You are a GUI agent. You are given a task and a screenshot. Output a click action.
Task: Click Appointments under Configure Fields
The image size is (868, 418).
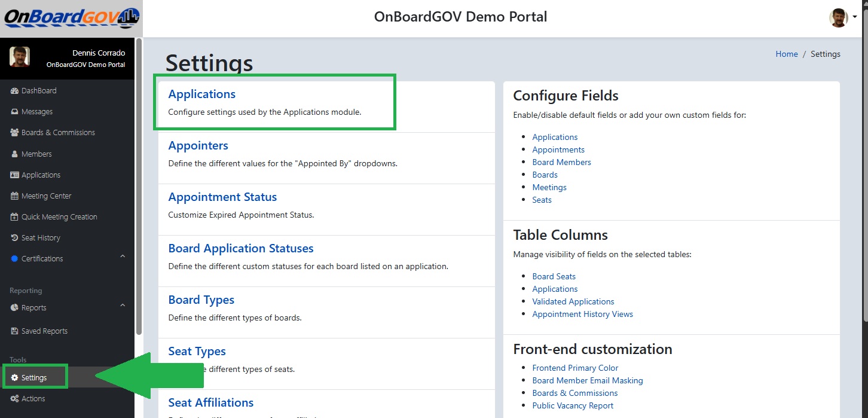point(559,149)
